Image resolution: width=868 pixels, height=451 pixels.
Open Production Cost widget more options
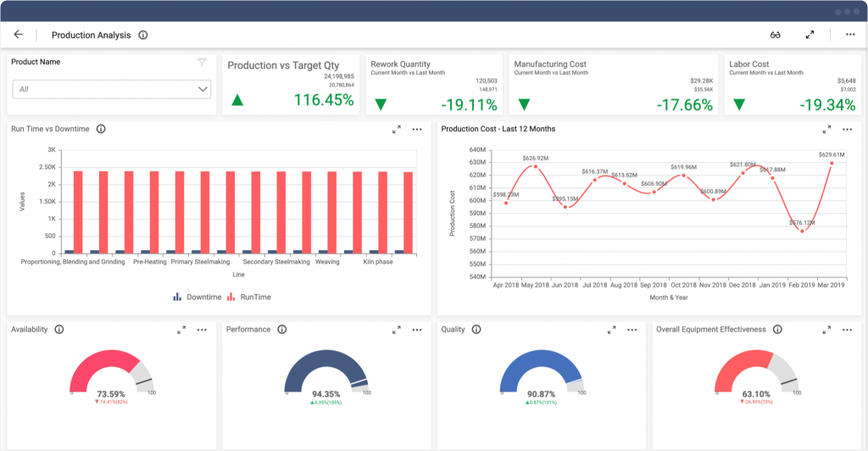point(847,130)
